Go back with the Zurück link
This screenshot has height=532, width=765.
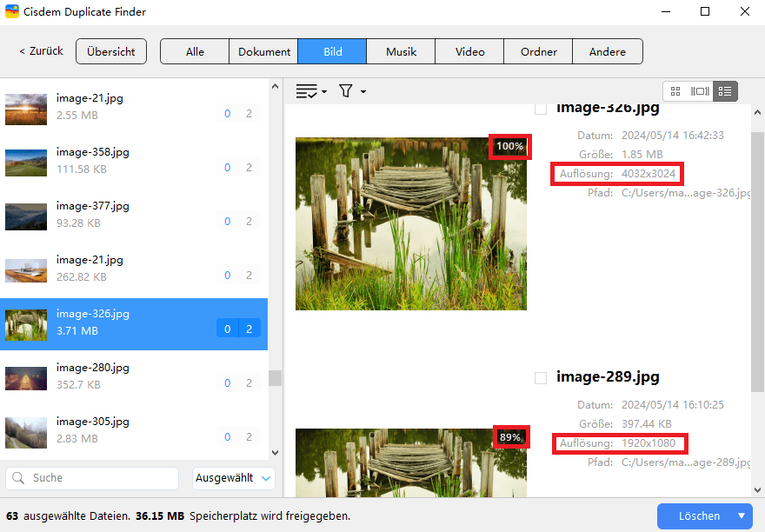(x=41, y=51)
